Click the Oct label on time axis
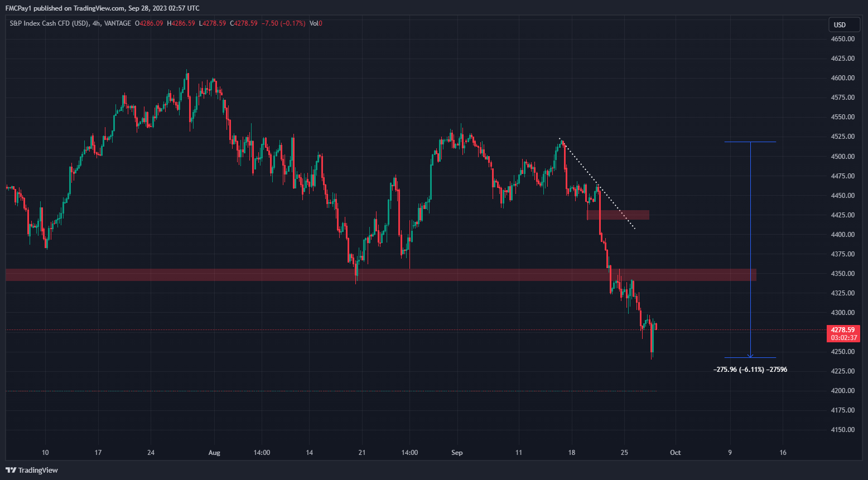The image size is (868, 480). click(676, 453)
